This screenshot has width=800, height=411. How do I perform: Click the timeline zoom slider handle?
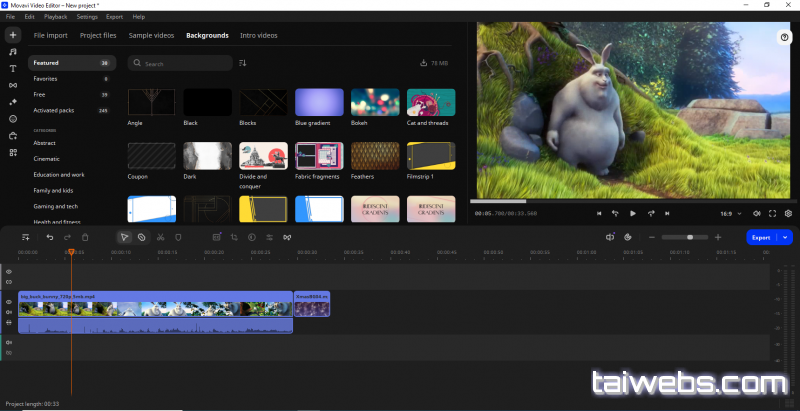point(689,237)
